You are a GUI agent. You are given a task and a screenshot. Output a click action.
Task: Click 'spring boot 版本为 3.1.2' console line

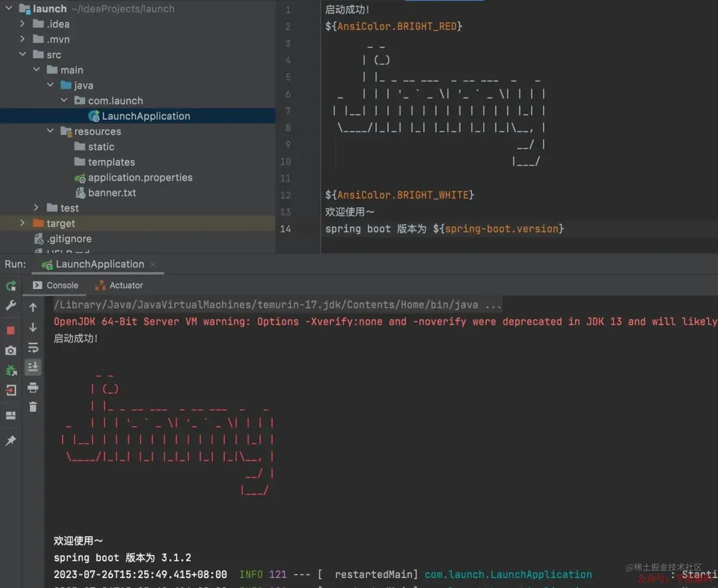coord(122,558)
